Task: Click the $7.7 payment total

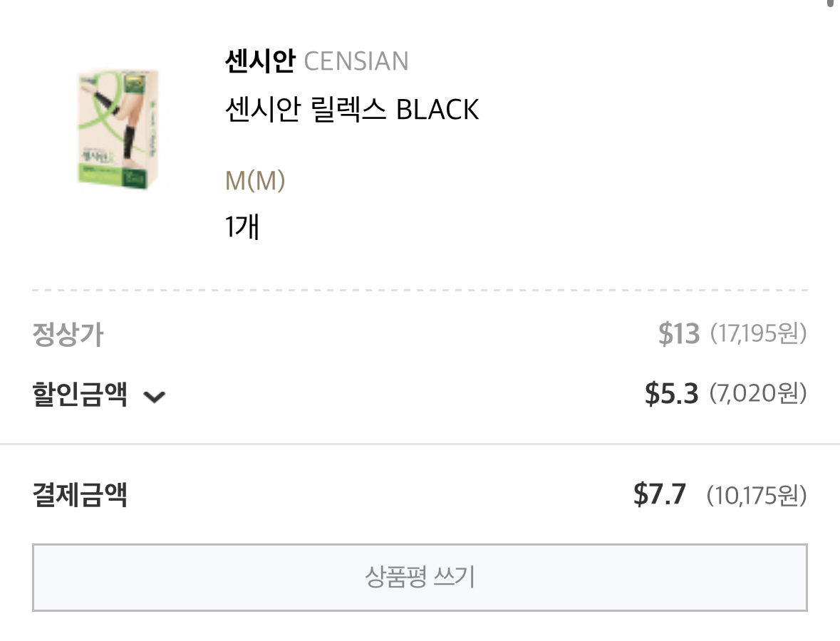Action: tap(660, 494)
